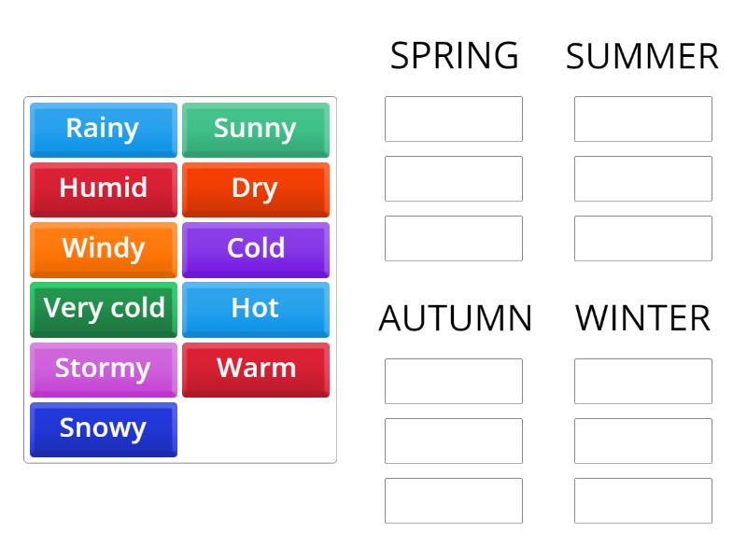Click the WINTER column heading
The height and width of the screenshot is (560, 747).
641,318
